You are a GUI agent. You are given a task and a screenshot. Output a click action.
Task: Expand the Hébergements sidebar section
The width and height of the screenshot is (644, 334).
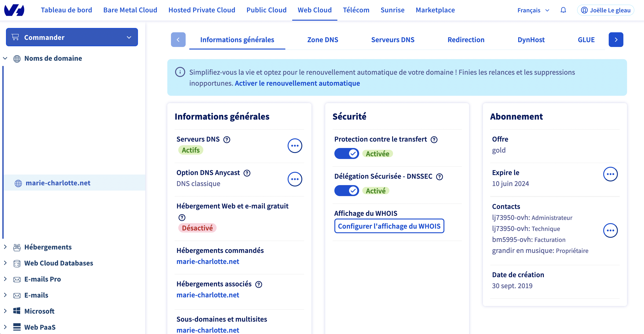[5, 247]
